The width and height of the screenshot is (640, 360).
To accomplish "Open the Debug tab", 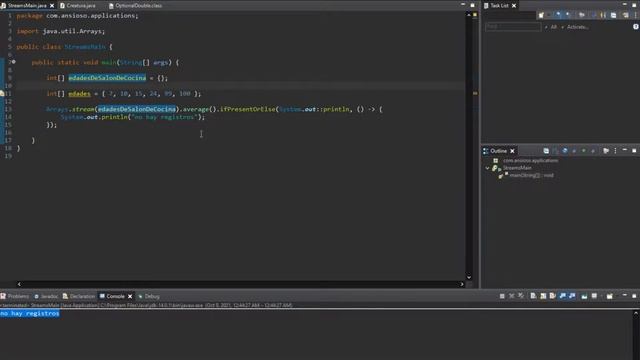I will 152,296.
